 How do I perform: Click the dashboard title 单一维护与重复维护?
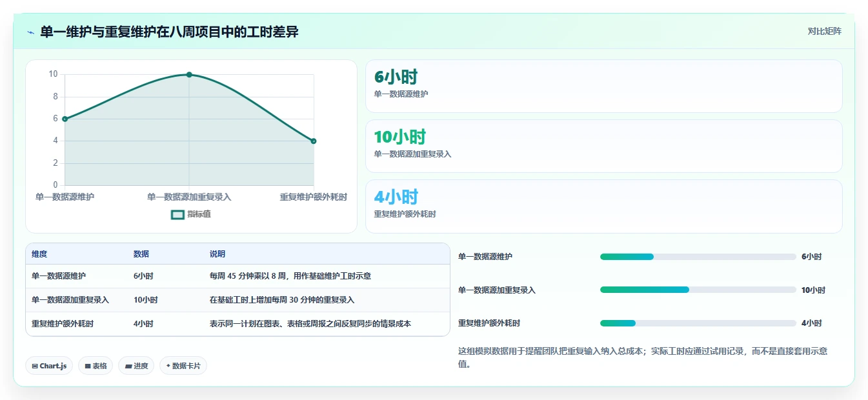point(169,32)
